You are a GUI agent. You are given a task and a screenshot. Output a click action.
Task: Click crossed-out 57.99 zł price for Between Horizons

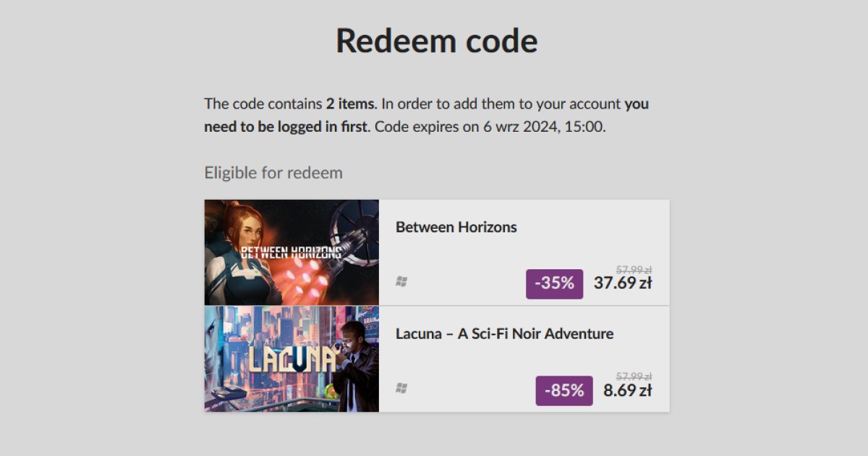click(634, 269)
